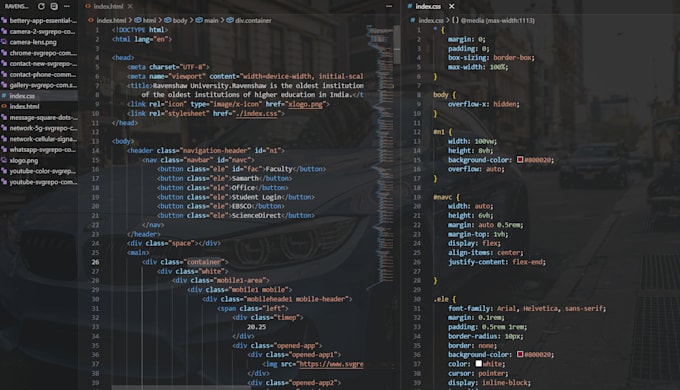Open the div.container breadcrumb dropdown
This screenshot has height=390, width=680.
pos(249,20)
